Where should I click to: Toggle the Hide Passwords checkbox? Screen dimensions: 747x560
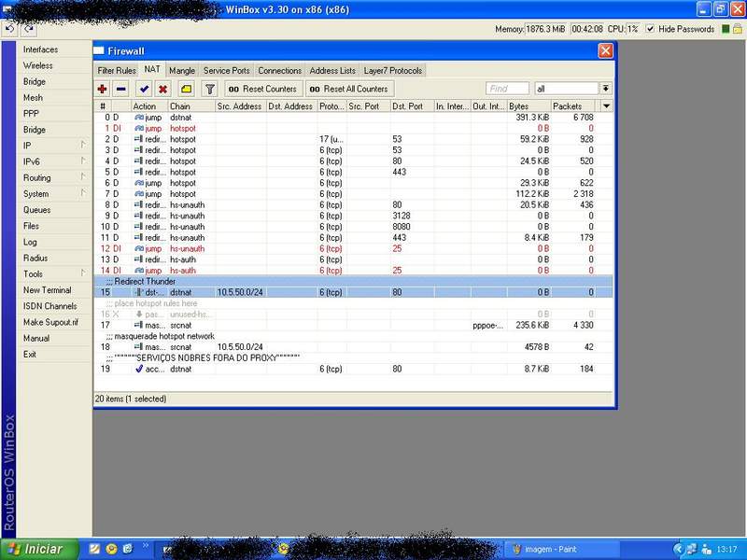point(650,29)
